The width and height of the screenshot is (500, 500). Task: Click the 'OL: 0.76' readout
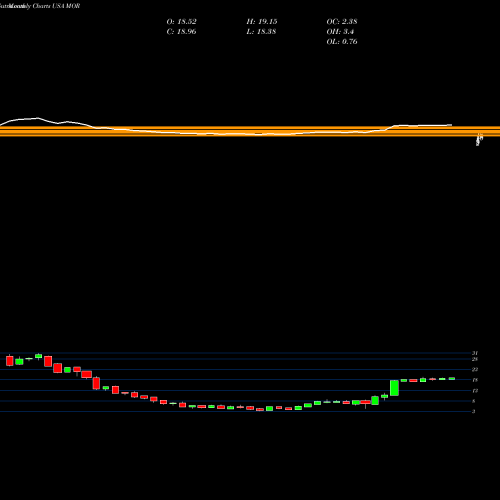(342, 42)
